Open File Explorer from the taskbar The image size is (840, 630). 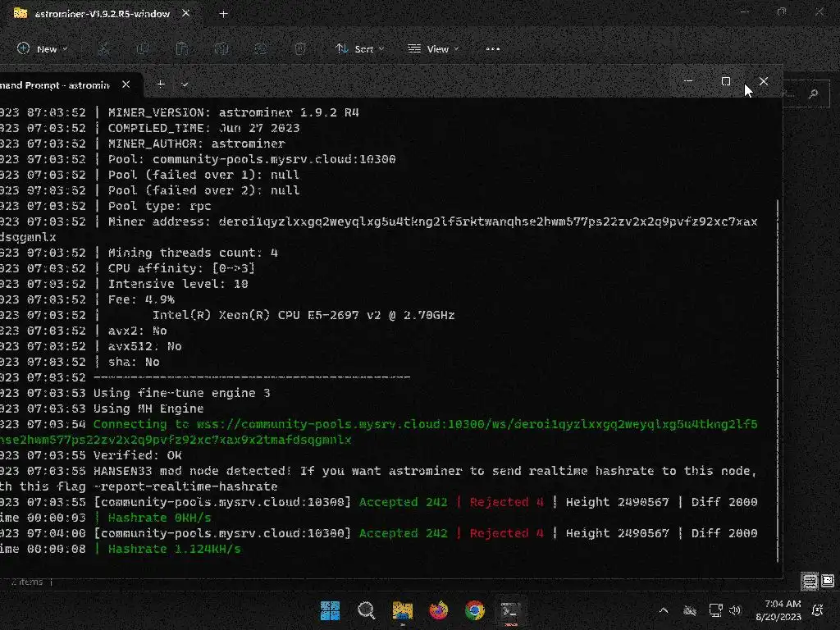tap(402, 610)
